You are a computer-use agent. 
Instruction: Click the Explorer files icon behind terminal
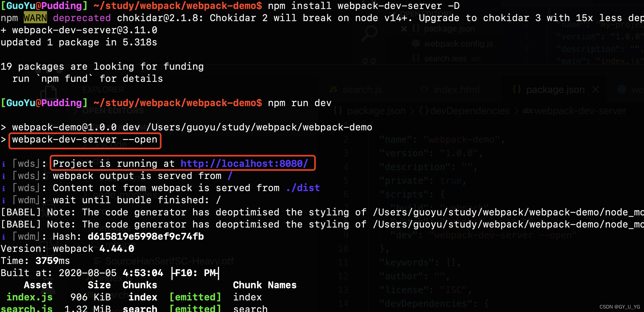point(49,93)
